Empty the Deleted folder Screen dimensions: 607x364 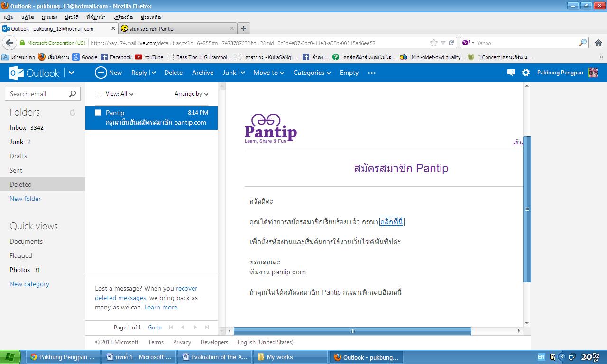(x=349, y=73)
